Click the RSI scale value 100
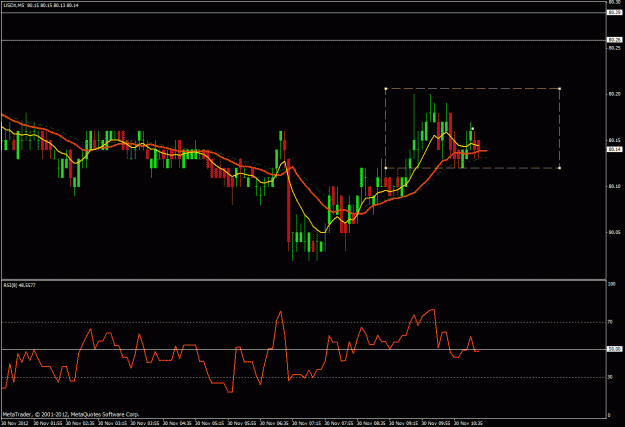The height and width of the screenshot is (427, 625). pos(611,284)
